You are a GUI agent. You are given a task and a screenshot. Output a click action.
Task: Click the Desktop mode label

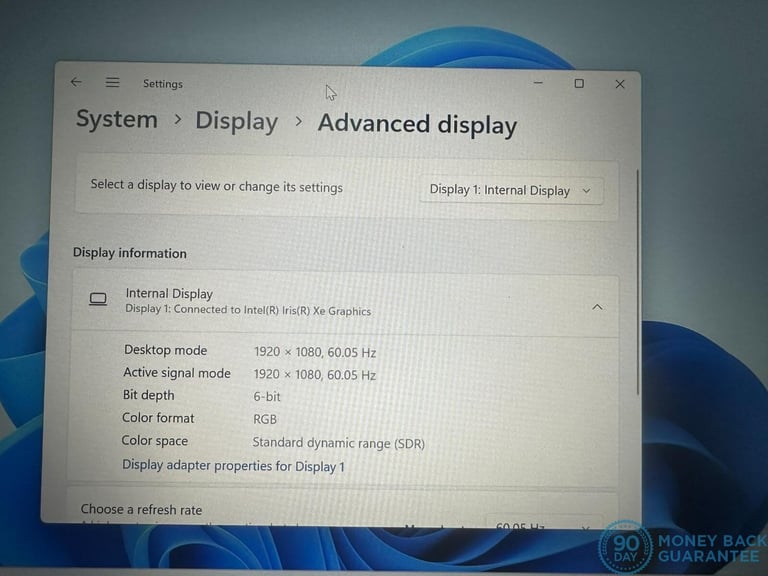pyautogui.click(x=166, y=350)
